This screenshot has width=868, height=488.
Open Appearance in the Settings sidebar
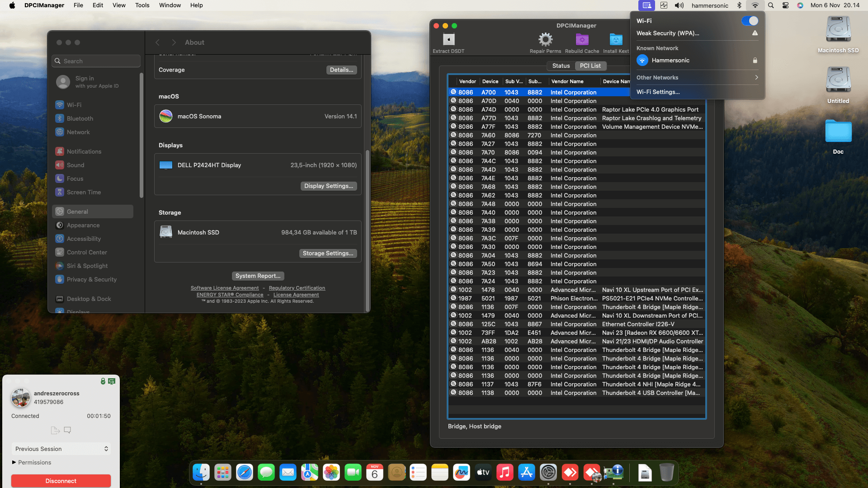click(x=93, y=225)
